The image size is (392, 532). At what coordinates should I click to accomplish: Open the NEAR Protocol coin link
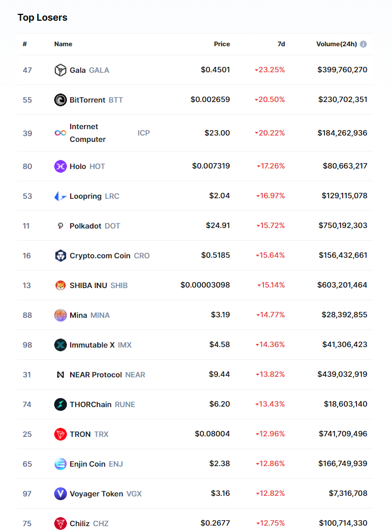96,375
